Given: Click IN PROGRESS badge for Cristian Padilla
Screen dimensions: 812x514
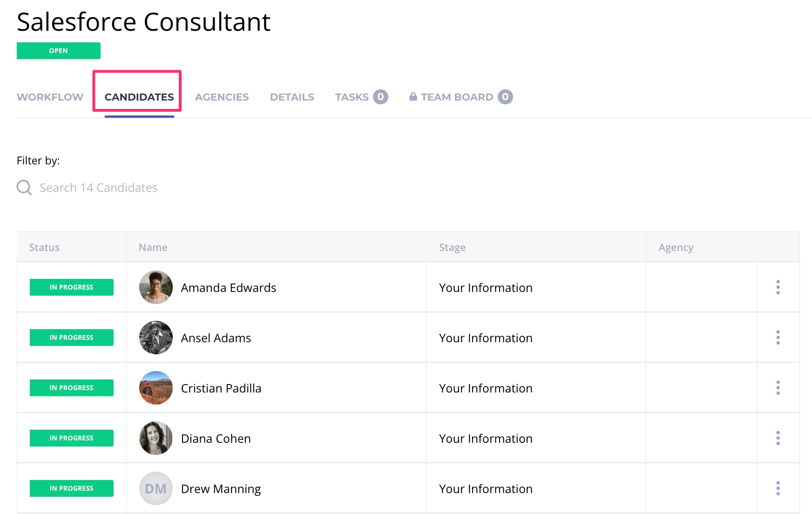Looking at the screenshot, I should [72, 388].
